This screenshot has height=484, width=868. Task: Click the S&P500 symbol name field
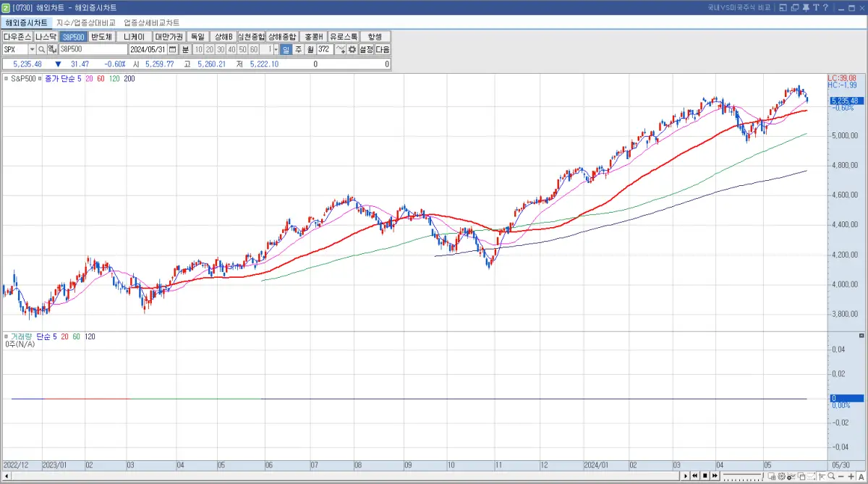93,49
